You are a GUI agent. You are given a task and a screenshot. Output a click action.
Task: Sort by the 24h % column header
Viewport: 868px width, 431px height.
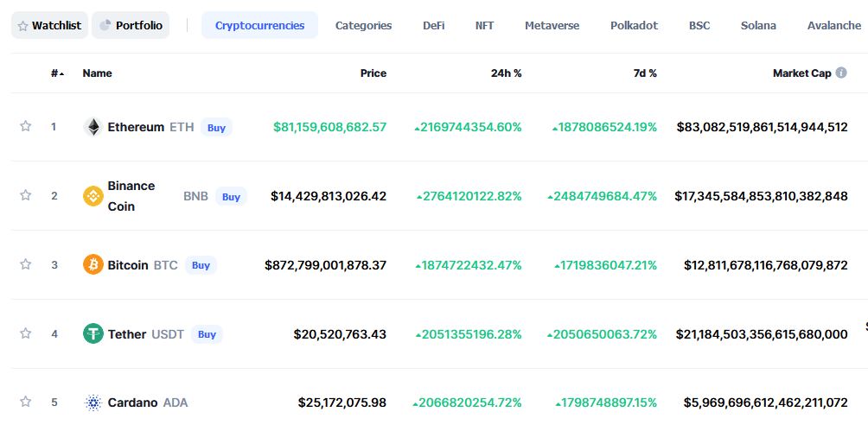(506, 73)
